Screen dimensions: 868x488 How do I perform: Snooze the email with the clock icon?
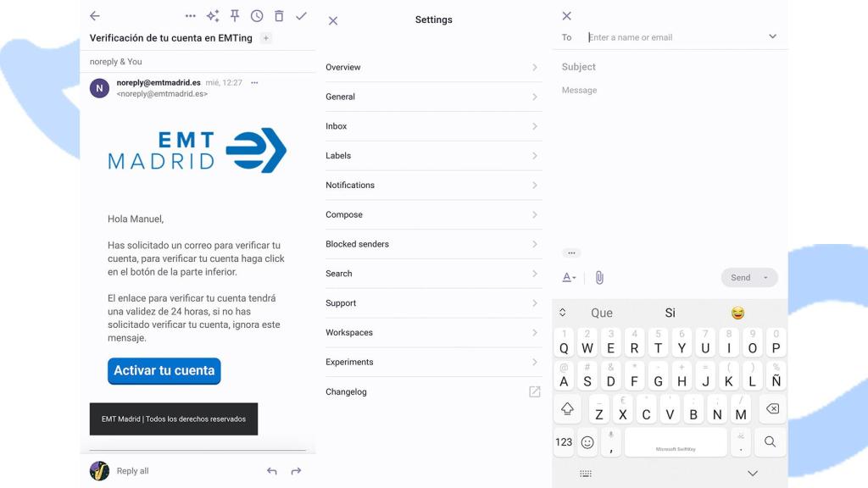point(257,16)
